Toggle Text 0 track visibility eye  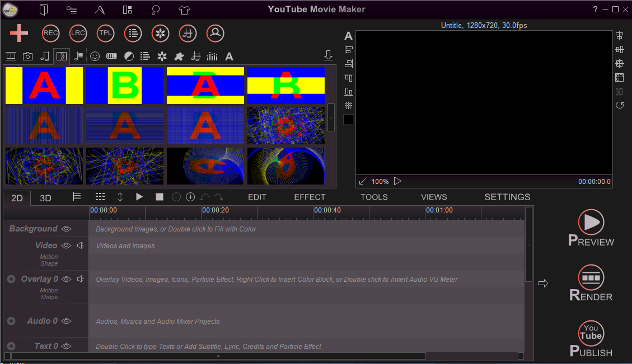pyautogui.click(x=67, y=346)
